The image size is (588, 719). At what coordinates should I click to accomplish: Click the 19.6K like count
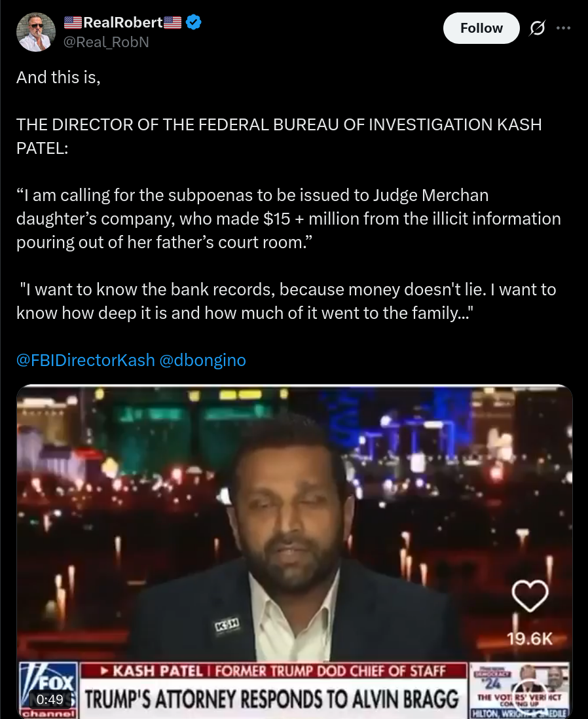[x=530, y=638]
